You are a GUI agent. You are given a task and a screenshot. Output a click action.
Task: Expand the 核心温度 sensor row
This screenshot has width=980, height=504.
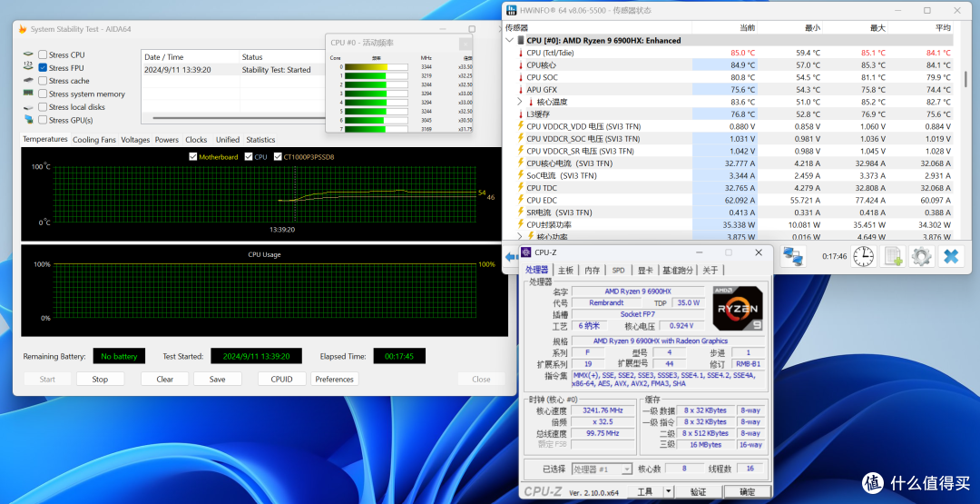pyautogui.click(x=520, y=102)
